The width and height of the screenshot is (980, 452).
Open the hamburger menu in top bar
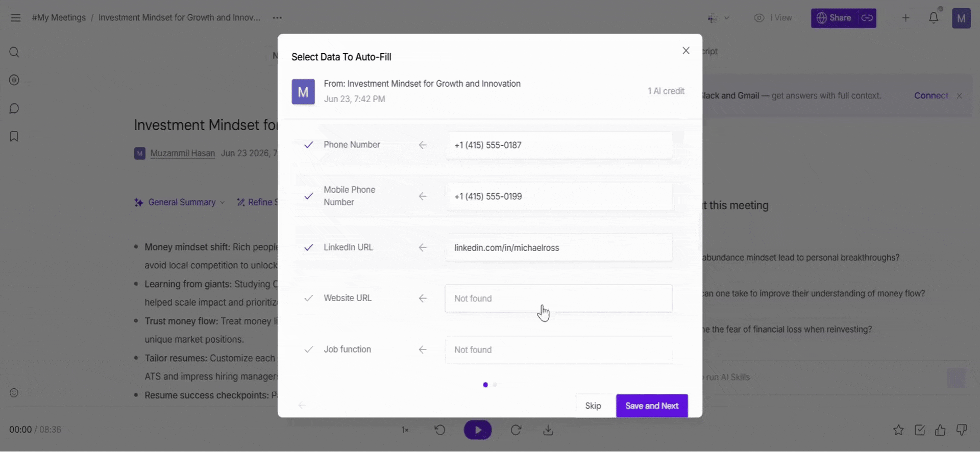point(16,18)
